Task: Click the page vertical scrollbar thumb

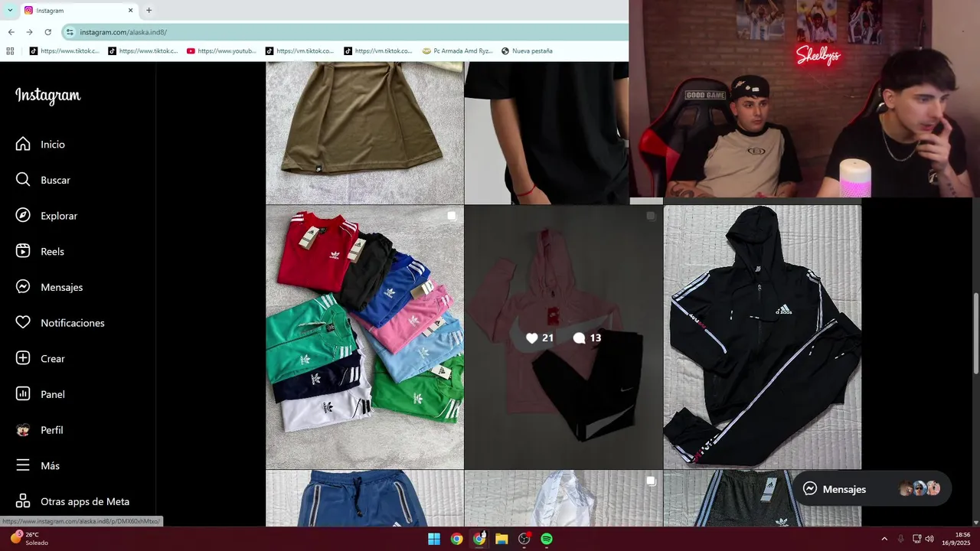Action: 975,334
